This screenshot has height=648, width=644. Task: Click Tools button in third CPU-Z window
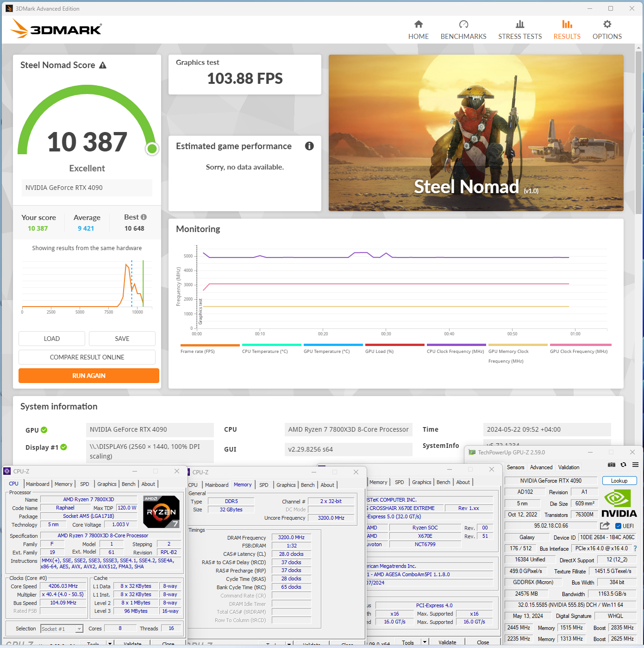coord(408,642)
